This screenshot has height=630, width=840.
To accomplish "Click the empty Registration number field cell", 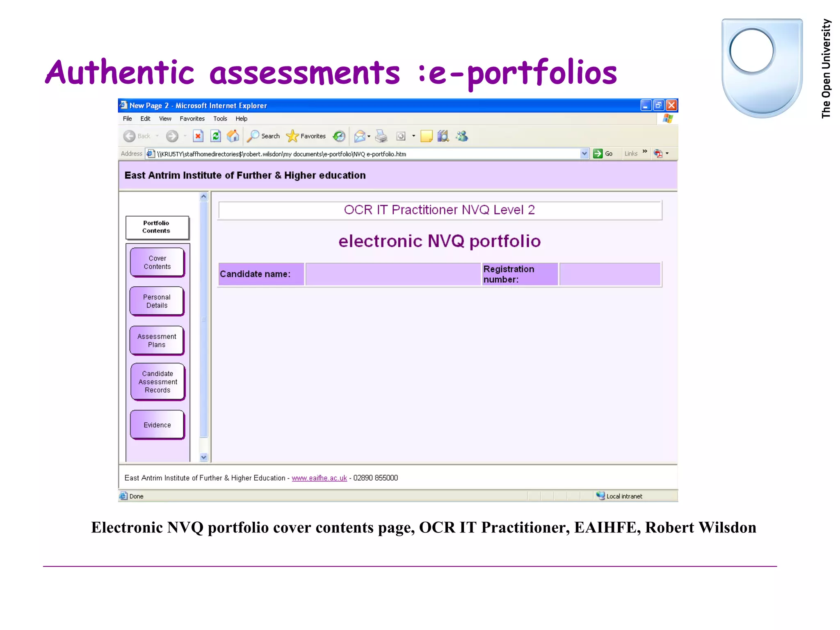I will 610,274.
